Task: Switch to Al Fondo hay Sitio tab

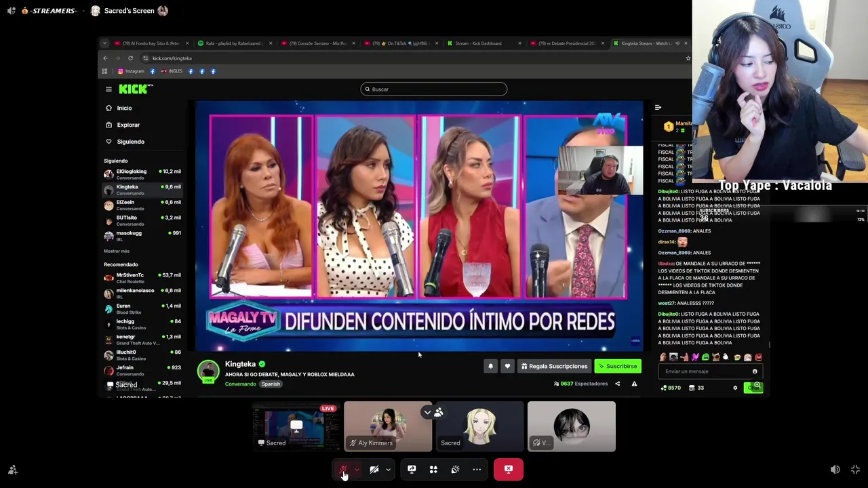Action: pos(151,43)
